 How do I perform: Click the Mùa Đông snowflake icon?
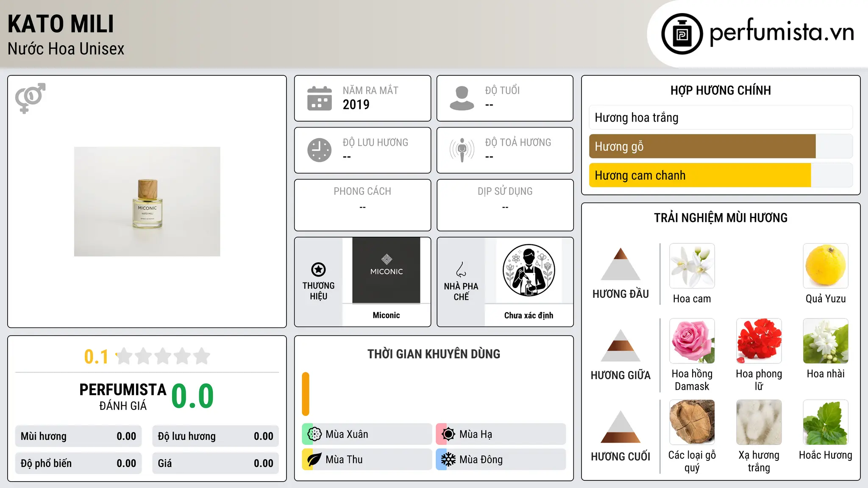coord(448,460)
